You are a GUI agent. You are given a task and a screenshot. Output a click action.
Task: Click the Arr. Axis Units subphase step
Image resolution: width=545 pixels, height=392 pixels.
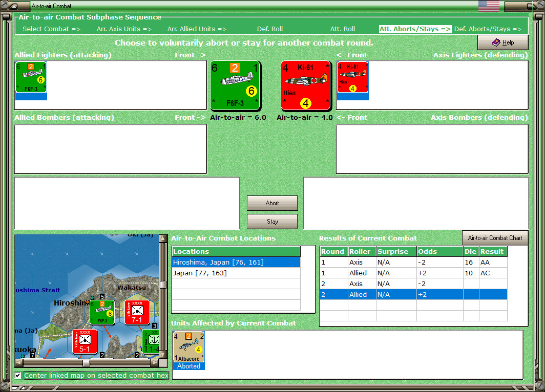pyautogui.click(x=124, y=29)
